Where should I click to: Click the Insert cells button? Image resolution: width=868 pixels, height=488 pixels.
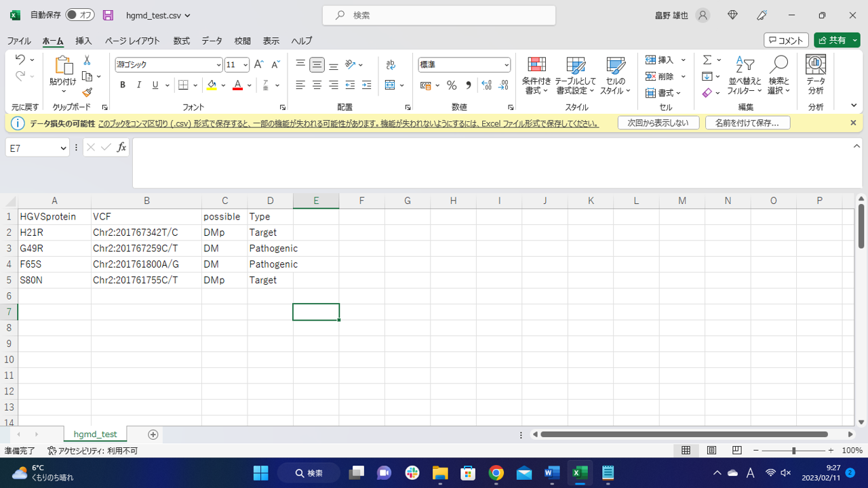[x=660, y=60]
